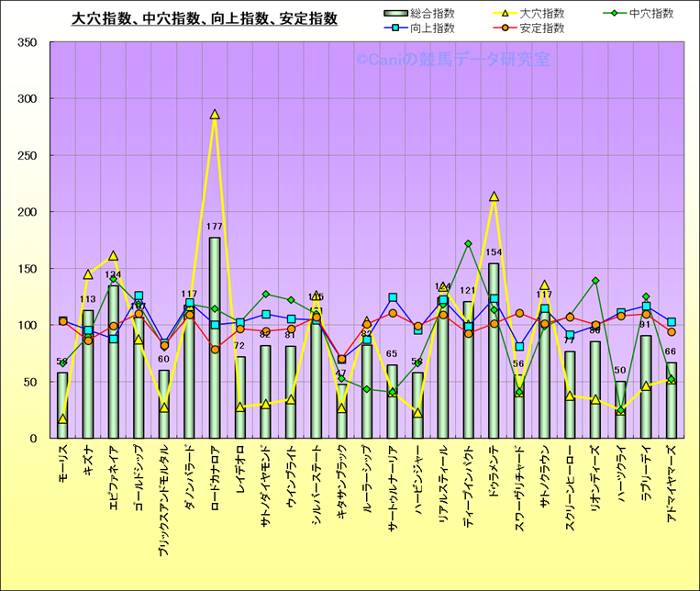Click the 350 value on the y-axis
This screenshot has width=700, height=591.
(28, 43)
